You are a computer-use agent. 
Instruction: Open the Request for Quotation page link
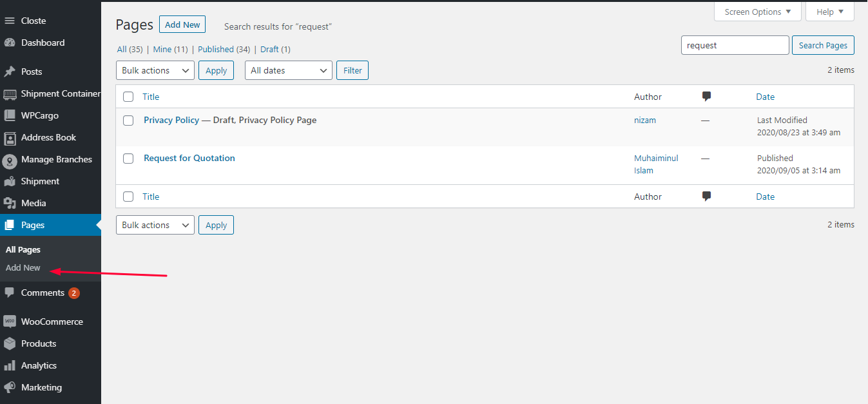point(189,158)
